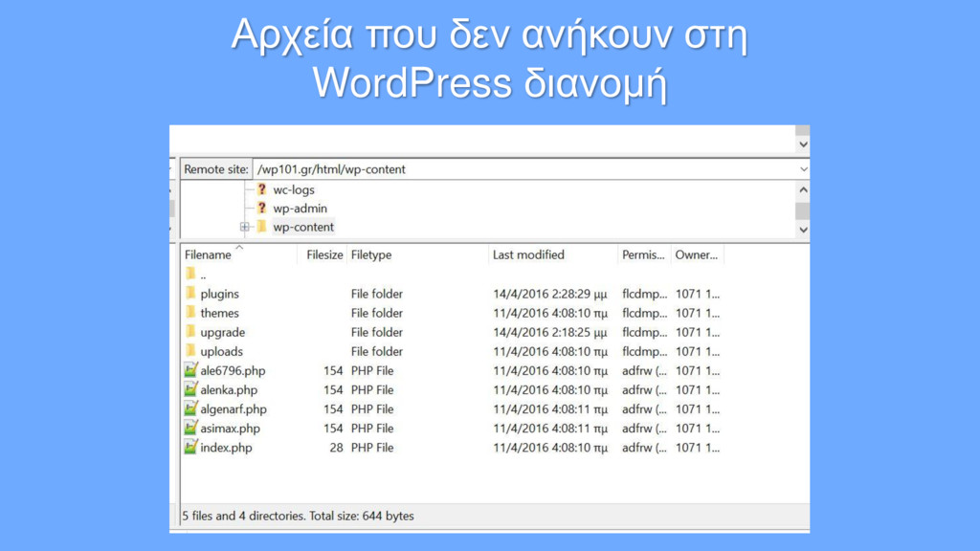Screen dimensions: 980x551
Task: Click asimax.php 'PHP File' type cell
Action: tap(372, 429)
